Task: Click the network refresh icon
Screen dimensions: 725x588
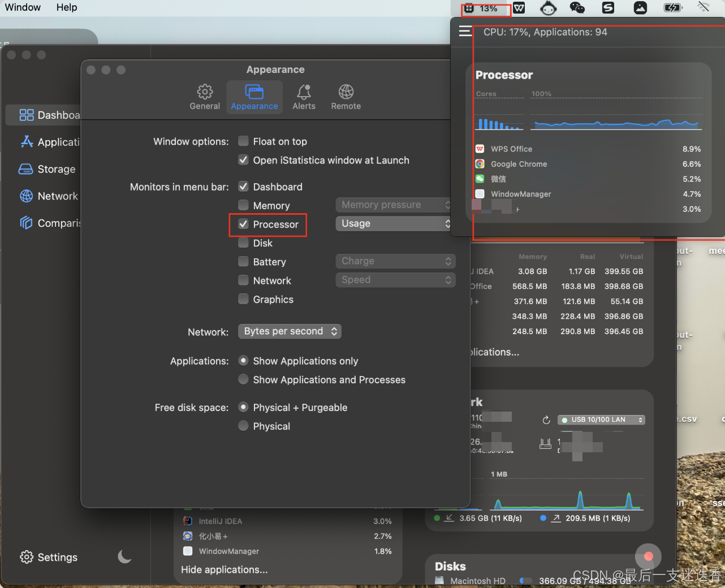Action: (x=546, y=420)
